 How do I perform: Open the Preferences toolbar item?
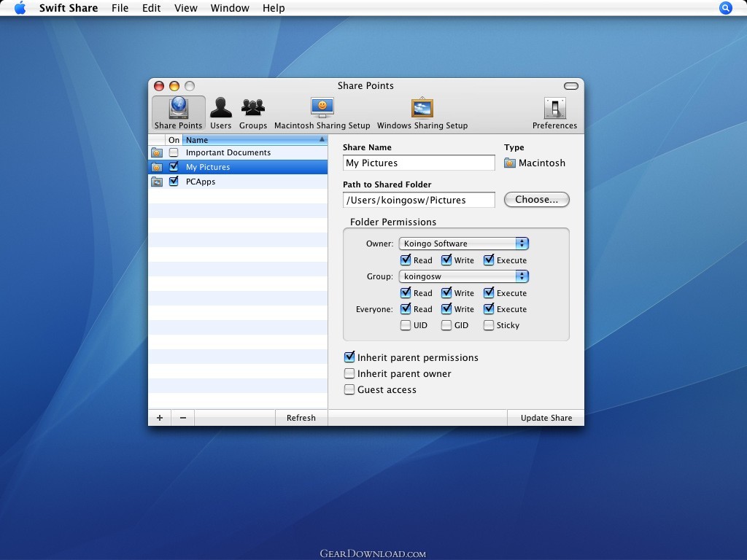554,113
